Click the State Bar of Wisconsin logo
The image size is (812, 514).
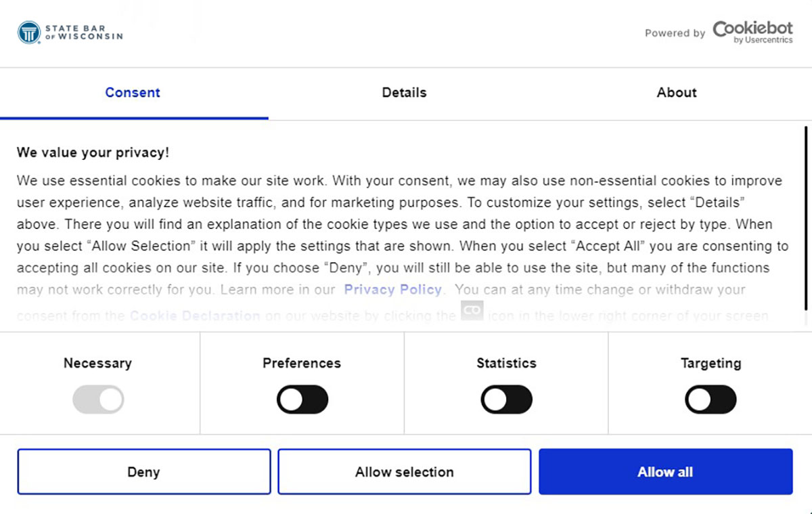tap(70, 33)
